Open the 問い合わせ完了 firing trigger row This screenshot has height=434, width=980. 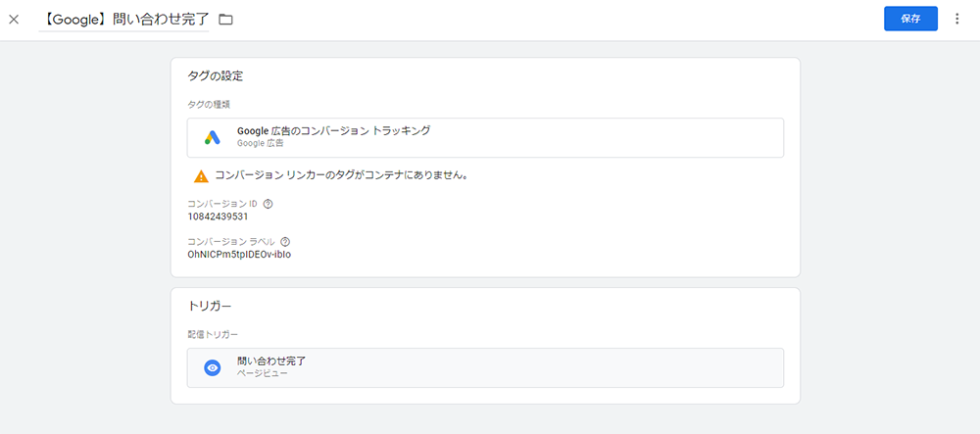[x=485, y=367]
